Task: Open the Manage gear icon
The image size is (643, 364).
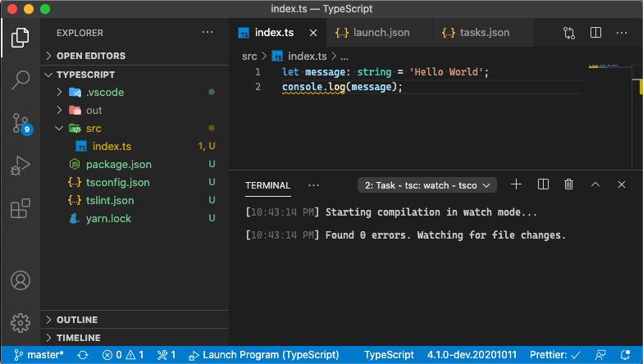Action: (x=20, y=323)
